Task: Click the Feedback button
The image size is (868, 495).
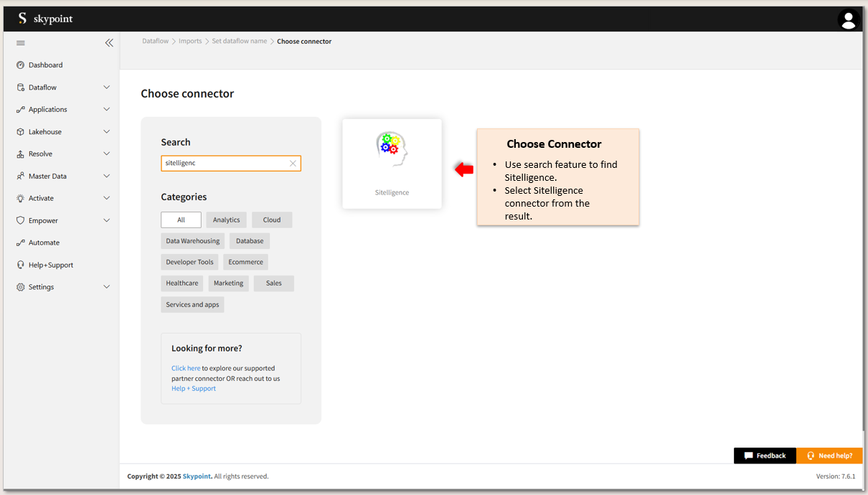Action: [765, 456]
